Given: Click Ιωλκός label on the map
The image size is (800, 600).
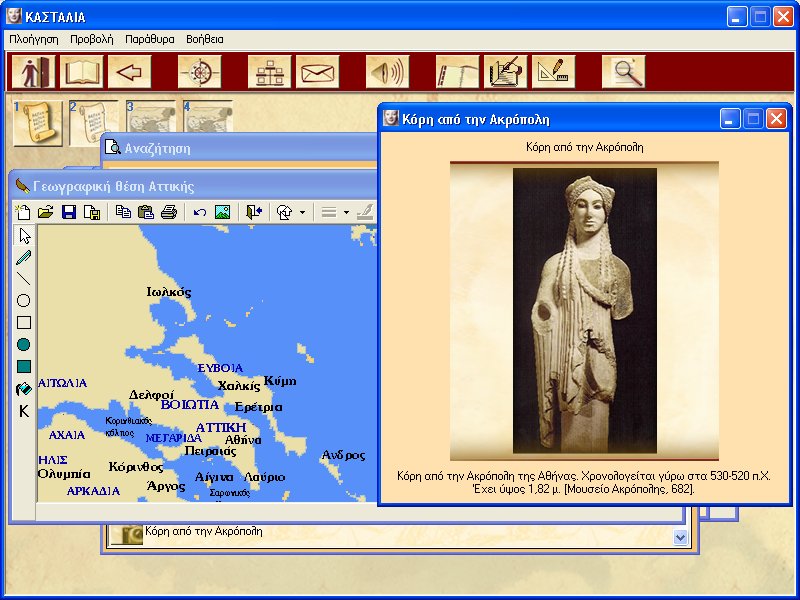Looking at the screenshot, I should click(x=169, y=292).
